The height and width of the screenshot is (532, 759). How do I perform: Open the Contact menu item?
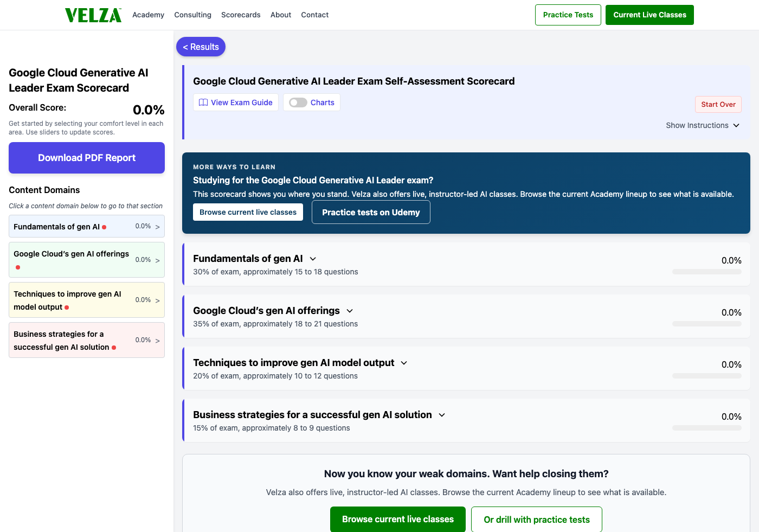[x=315, y=15]
